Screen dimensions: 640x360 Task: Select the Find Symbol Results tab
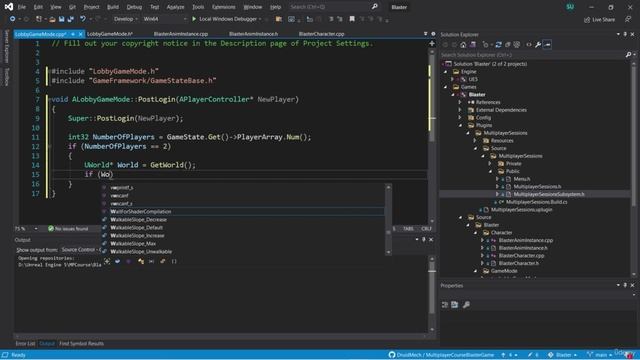[81, 344]
